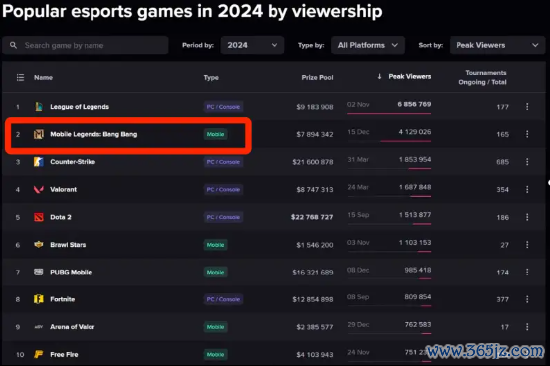Screen dimensions: 550x366
Task: Click the list view icon beside Name
Action: click(x=20, y=77)
